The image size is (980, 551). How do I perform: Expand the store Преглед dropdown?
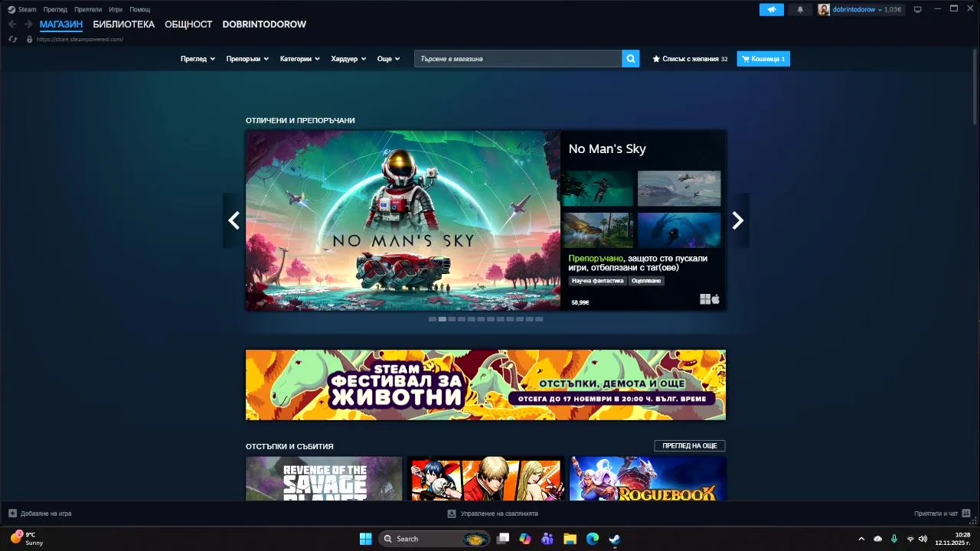point(198,59)
